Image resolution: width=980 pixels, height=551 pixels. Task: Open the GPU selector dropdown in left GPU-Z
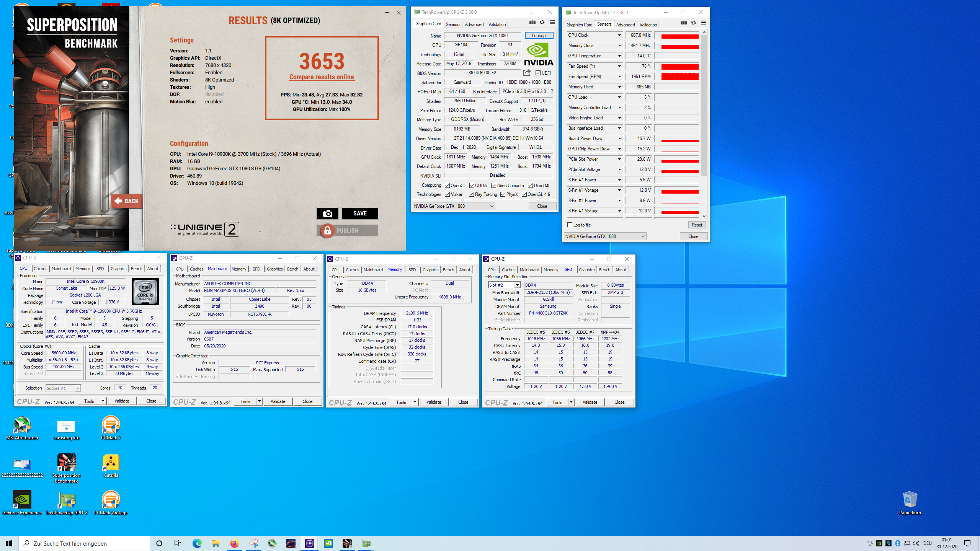[454, 206]
